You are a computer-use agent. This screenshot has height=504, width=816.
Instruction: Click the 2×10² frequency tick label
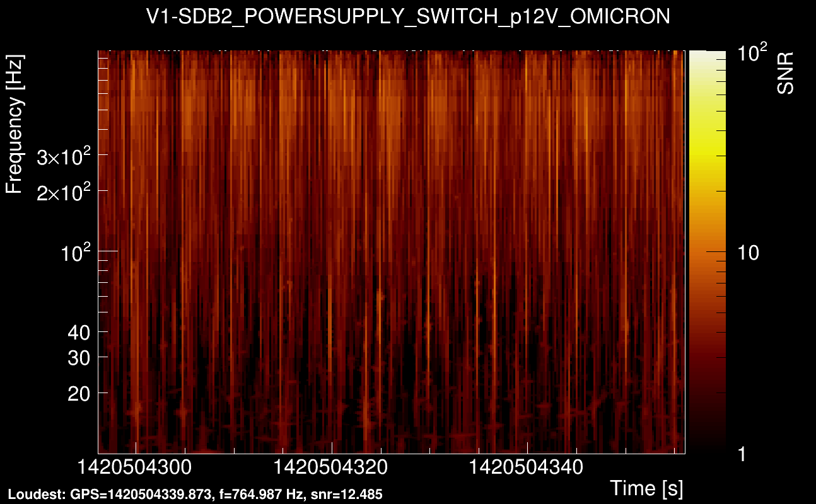click(x=64, y=193)
